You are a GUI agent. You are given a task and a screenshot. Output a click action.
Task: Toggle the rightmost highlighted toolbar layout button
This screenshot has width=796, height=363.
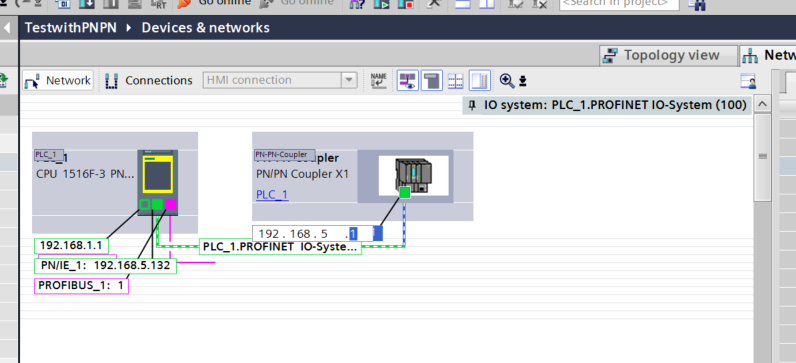[480, 80]
